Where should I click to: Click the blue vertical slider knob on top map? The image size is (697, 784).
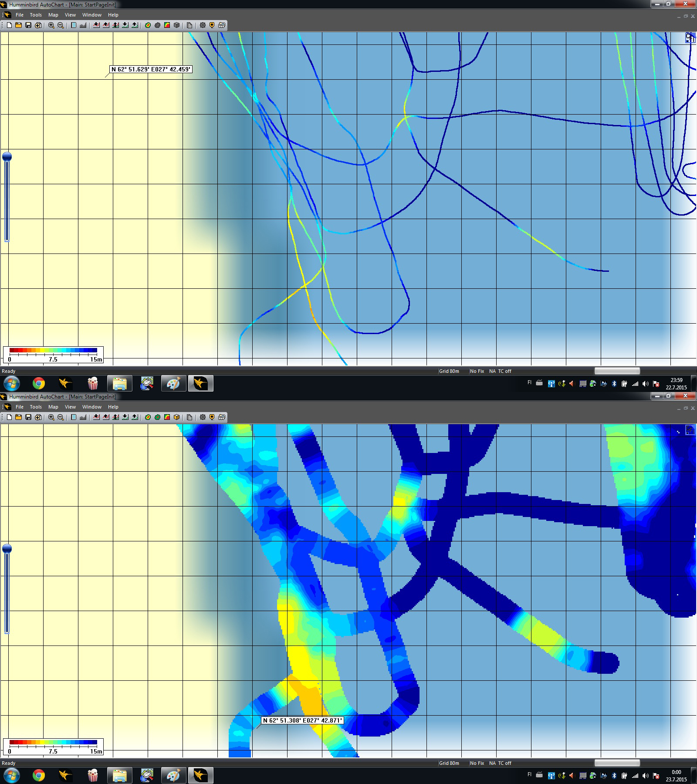[7, 157]
